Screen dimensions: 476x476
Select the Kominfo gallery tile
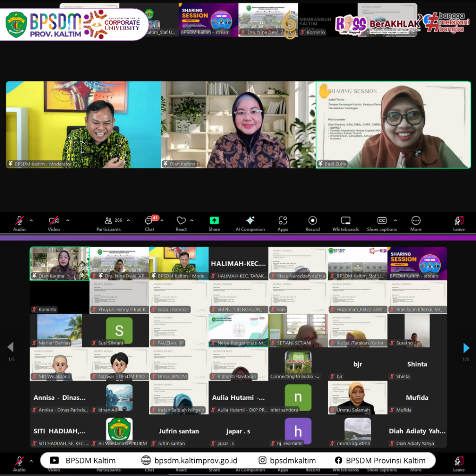(x=59, y=297)
